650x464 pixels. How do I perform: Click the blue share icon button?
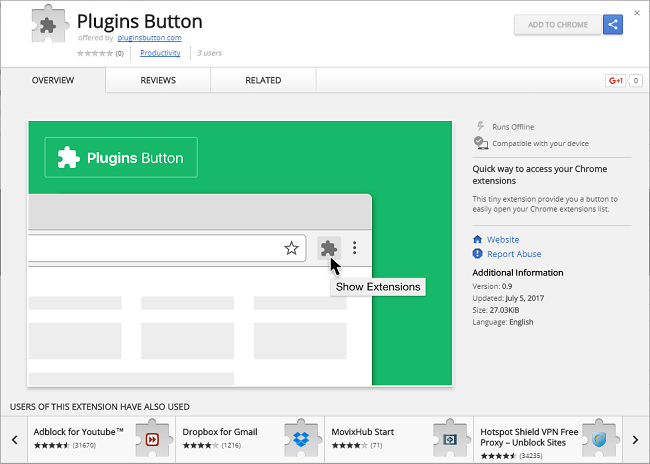[x=613, y=25]
